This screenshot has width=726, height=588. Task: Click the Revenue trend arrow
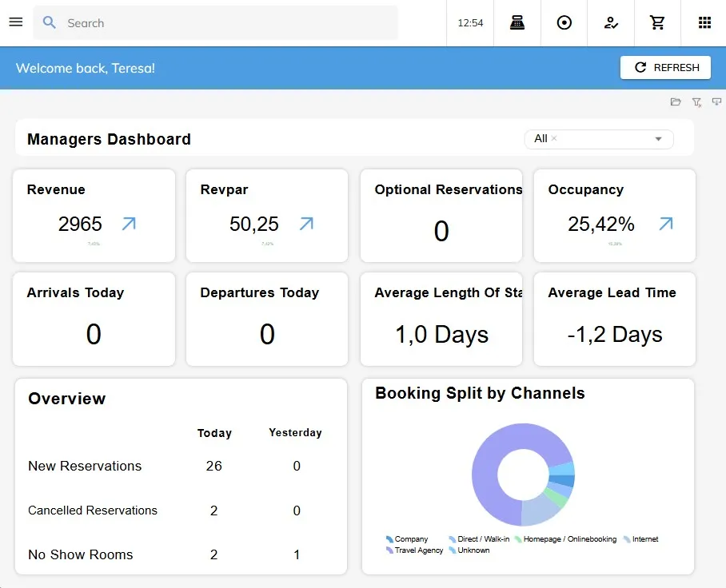128,224
